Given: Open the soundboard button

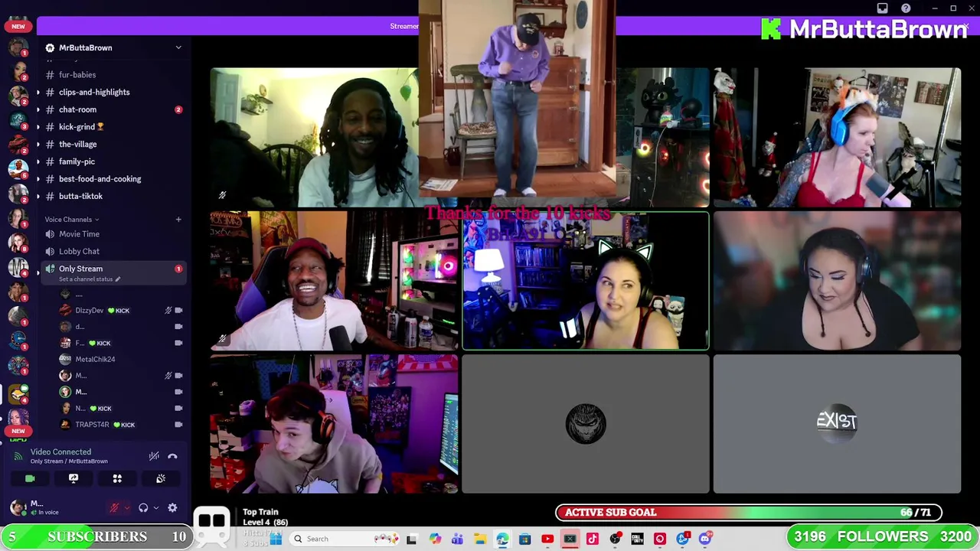Looking at the screenshot, I should click(161, 478).
